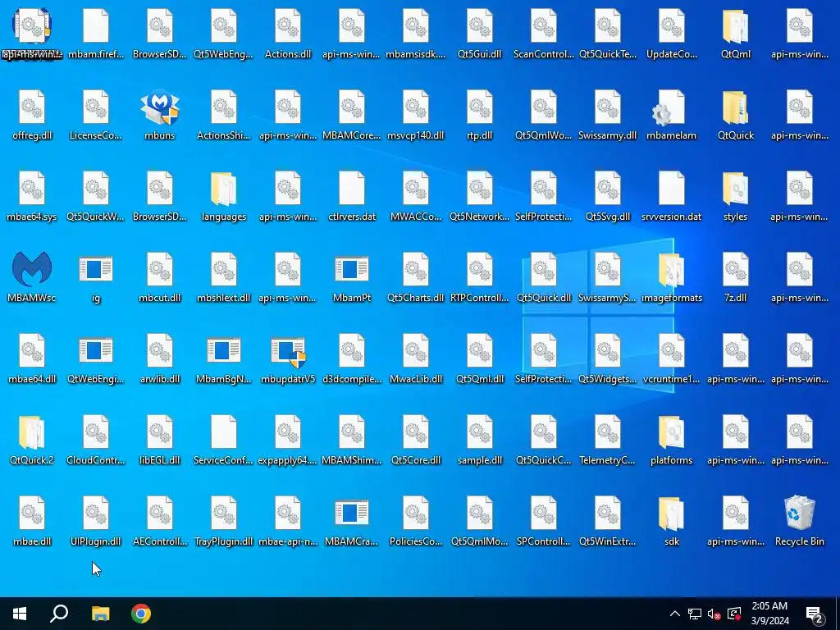
Task: Select the LicenseCo... file
Action: tap(96, 107)
